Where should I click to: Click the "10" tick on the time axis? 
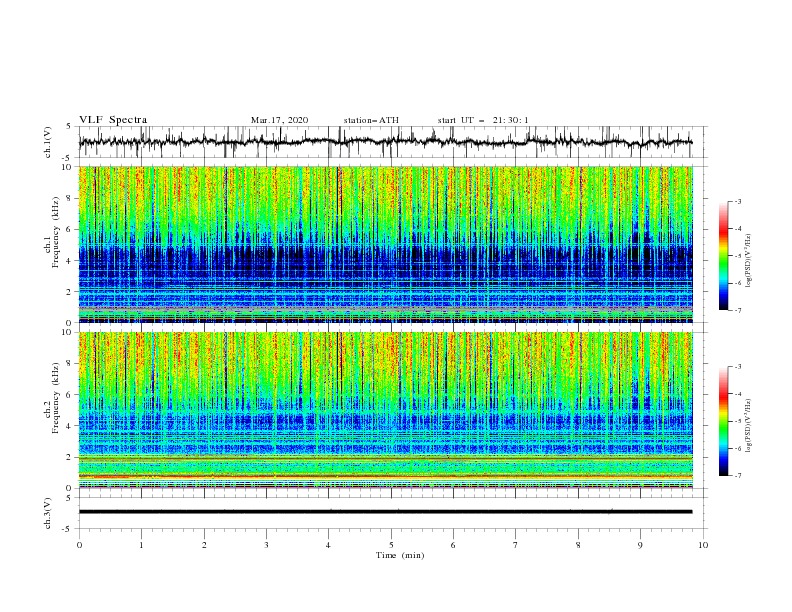point(703,545)
